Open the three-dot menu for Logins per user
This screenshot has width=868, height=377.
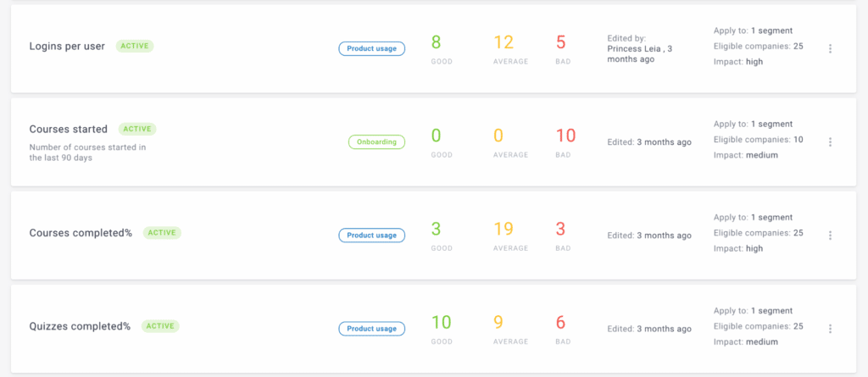(x=830, y=49)
